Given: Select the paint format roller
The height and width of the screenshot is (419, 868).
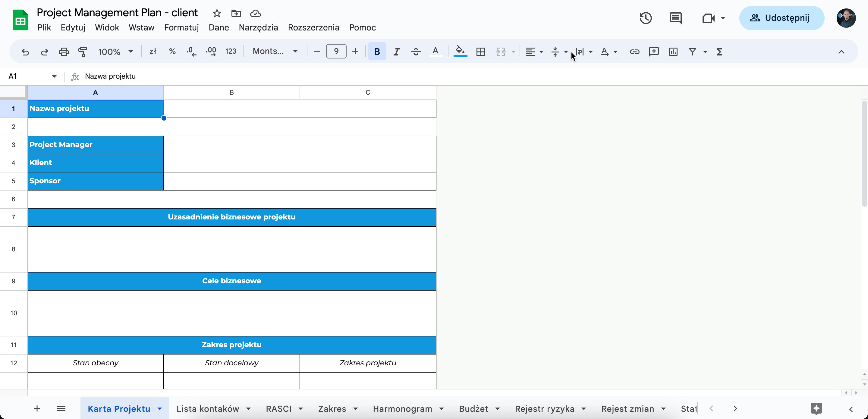Looking at the screenshot, I should point(83,52).
